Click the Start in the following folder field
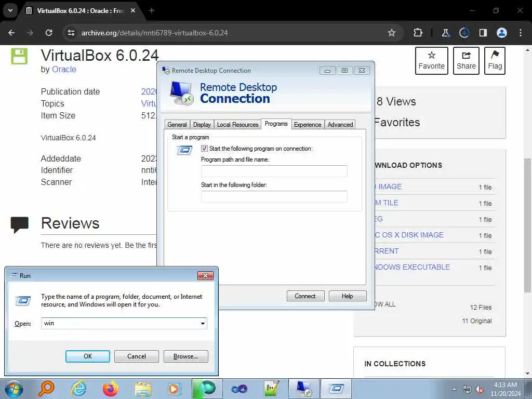The height and width of the screenshot is (399, 532). (274, 196)
